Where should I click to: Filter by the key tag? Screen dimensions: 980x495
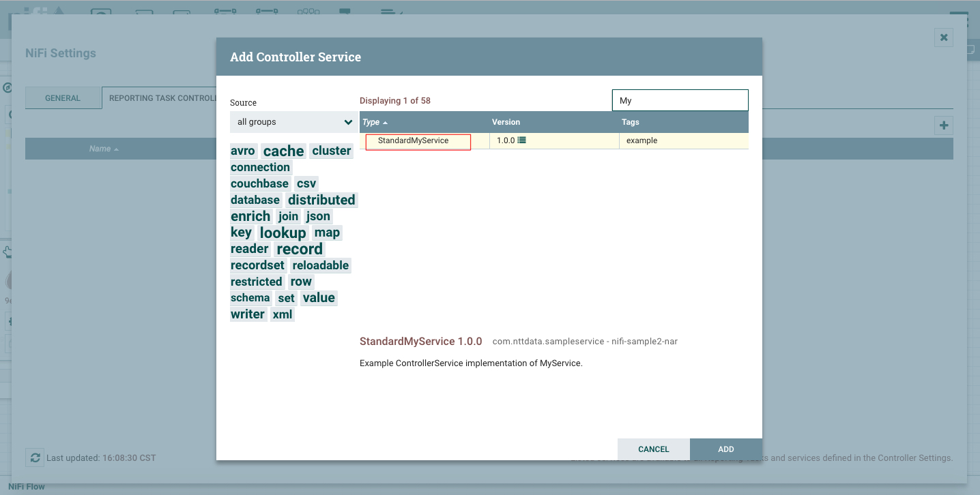(x=241, y=232)
